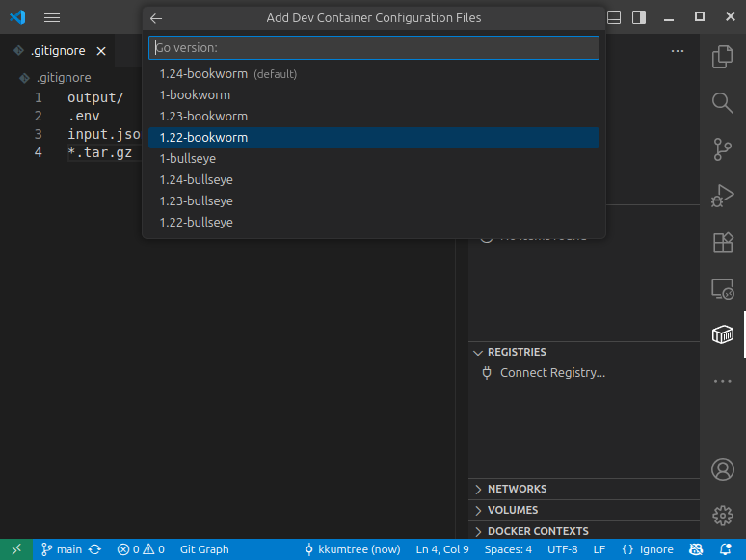Change the UTF-8 file encoding
The width and height of the screenshot is (746, 560).
tap(562, 549)
